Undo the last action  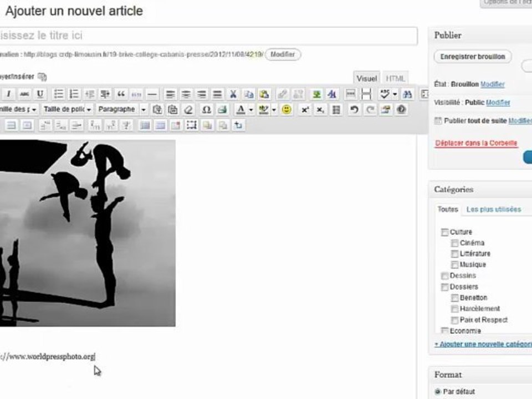click(354, 110)
